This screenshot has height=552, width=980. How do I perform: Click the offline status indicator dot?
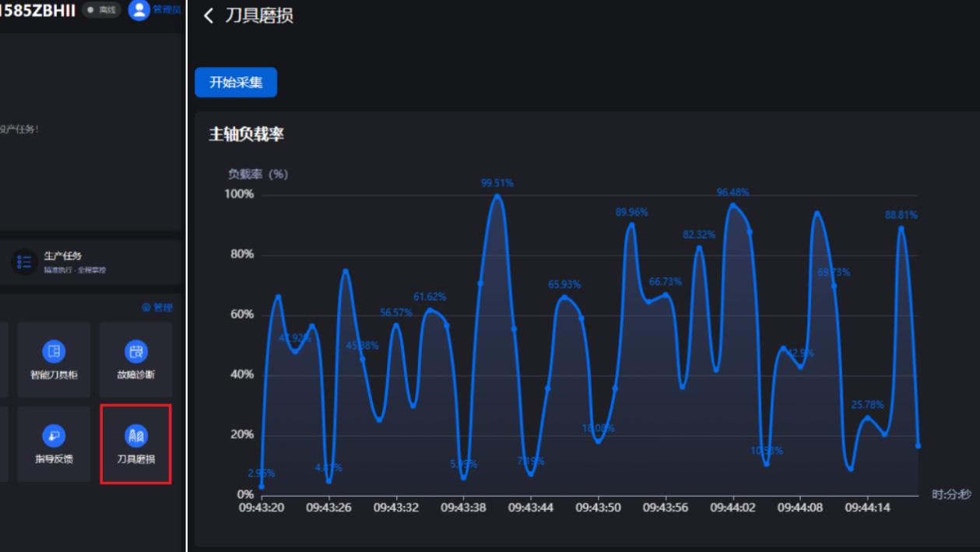[90, 10]
